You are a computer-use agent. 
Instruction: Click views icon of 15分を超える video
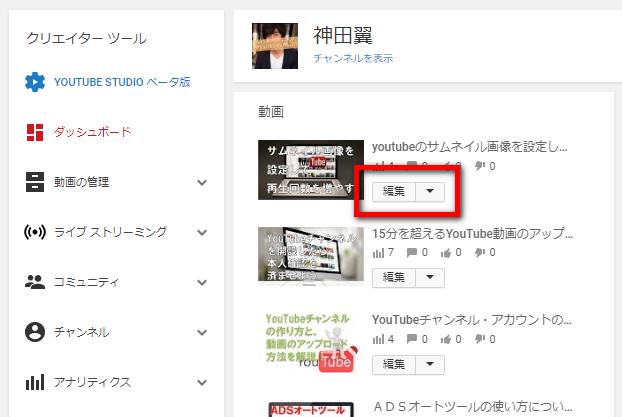tap(378, 253)
